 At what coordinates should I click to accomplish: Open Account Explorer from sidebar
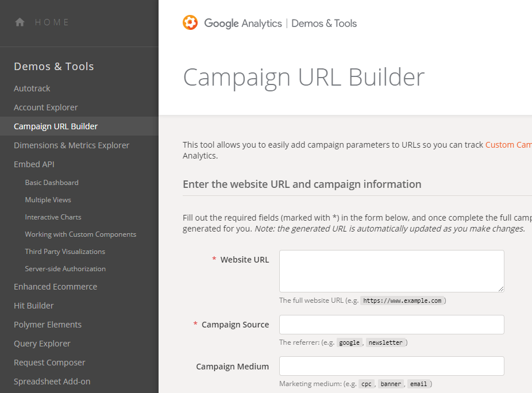46,107
